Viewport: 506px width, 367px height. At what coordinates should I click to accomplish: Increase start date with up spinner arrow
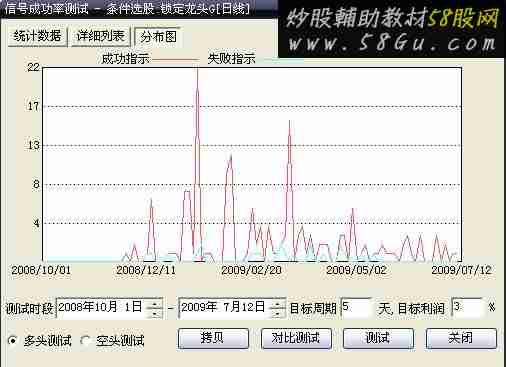155,303
